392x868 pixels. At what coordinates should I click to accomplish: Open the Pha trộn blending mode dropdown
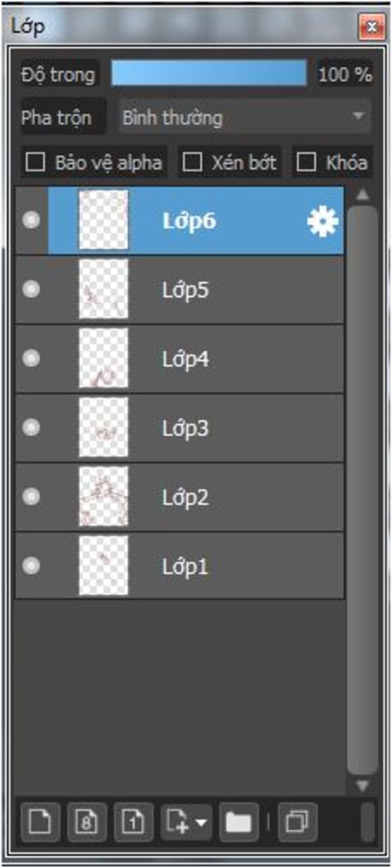coord(245,116)
